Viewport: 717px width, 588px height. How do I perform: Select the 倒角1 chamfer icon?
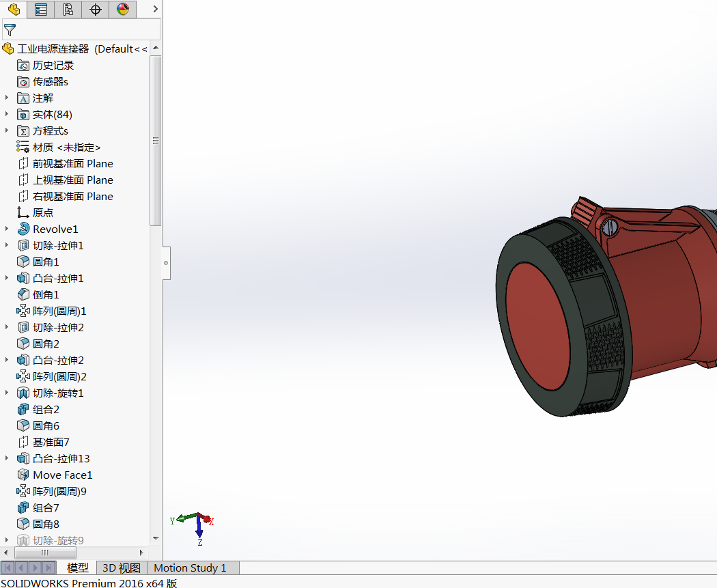[x=23, y=294]
